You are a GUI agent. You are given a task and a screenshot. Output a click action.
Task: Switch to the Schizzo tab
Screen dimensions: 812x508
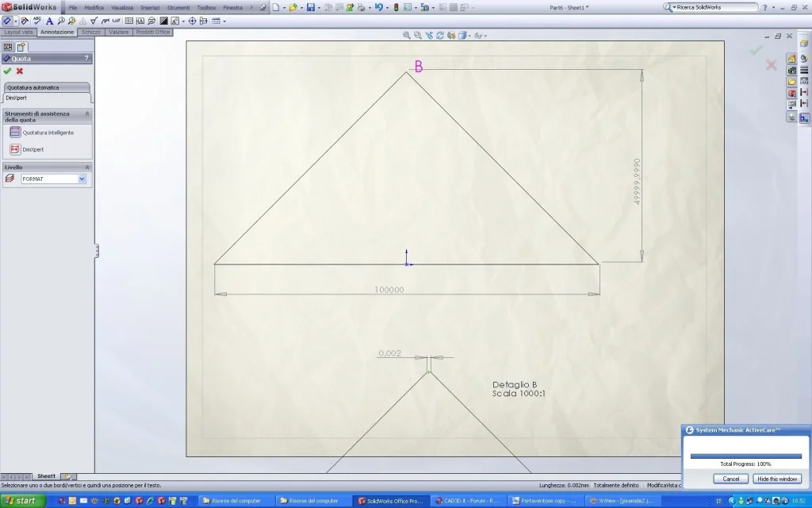pyautogui.click(x=90, y=32)
